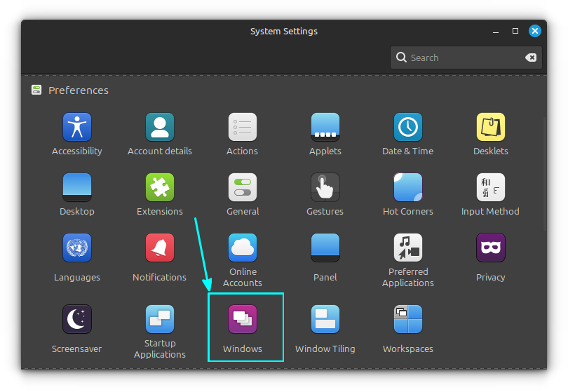Open Gestures settings
Image resolution: width=568 pixels, height=392 pixels.
(x=325, y=188)
